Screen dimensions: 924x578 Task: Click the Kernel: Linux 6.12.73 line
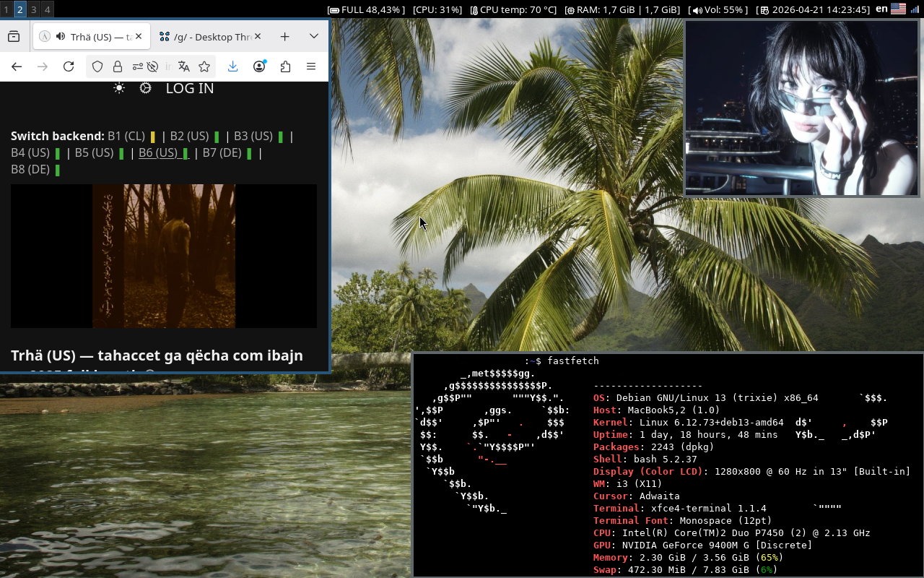[689, 423]
